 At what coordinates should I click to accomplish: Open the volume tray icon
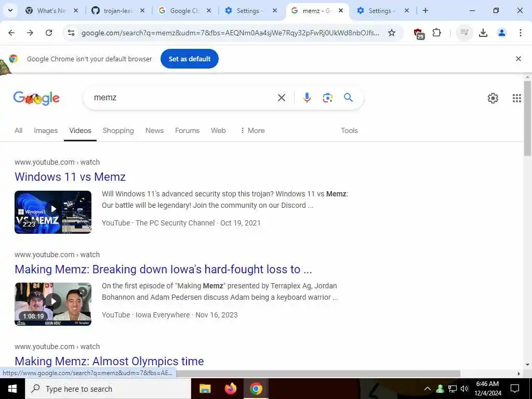point(464,389)
